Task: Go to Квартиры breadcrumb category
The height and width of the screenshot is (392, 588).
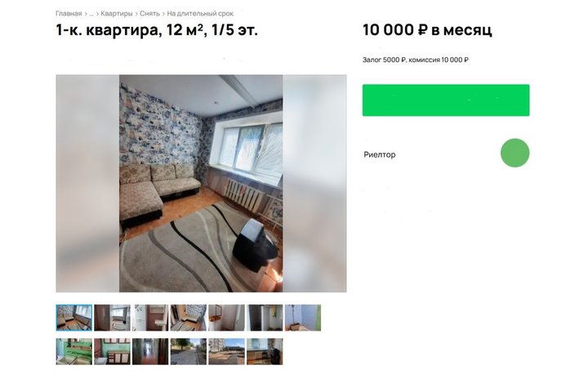Action: tap(117, 14)
